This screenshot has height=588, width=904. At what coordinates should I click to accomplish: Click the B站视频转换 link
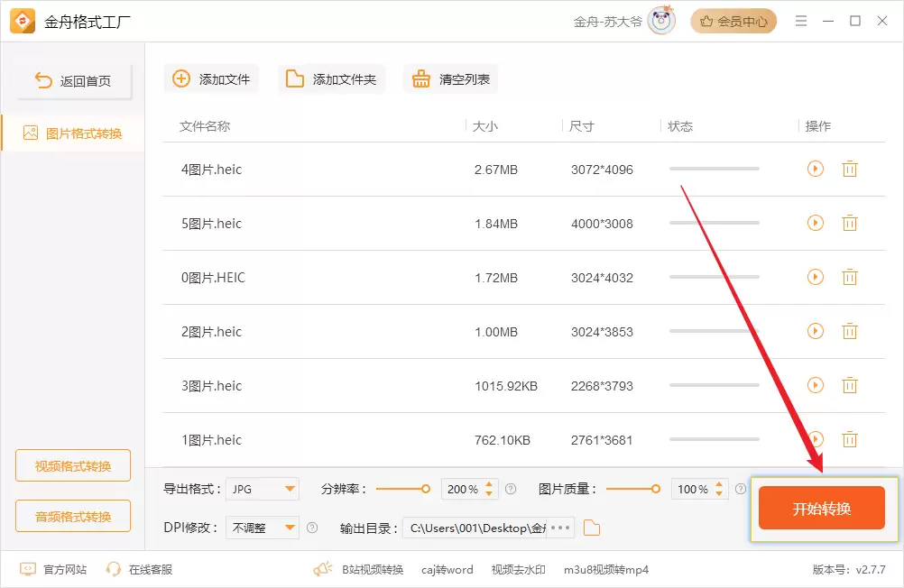click(x=373, y=570)
